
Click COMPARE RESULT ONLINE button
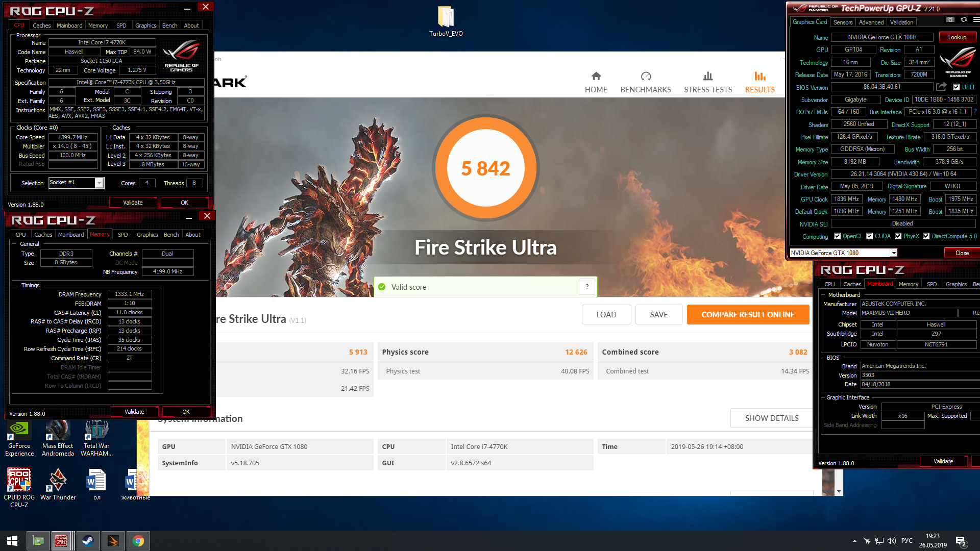(x=748, y=315)
